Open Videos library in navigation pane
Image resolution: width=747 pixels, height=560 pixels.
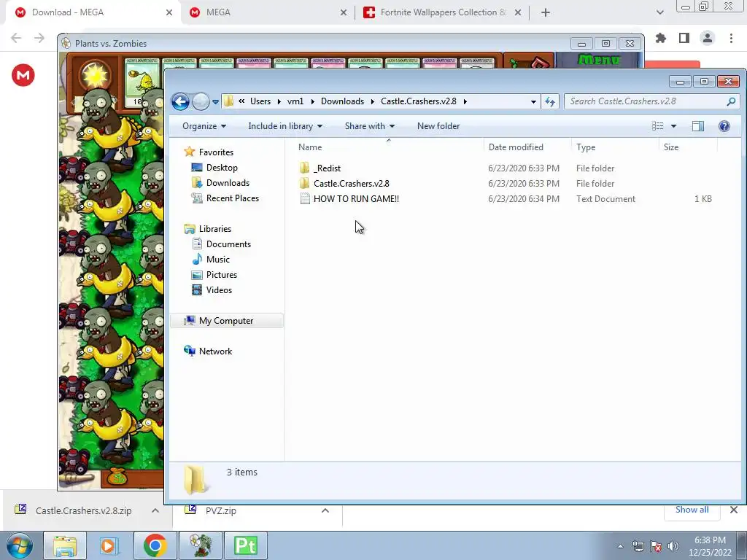coord(219,290)
